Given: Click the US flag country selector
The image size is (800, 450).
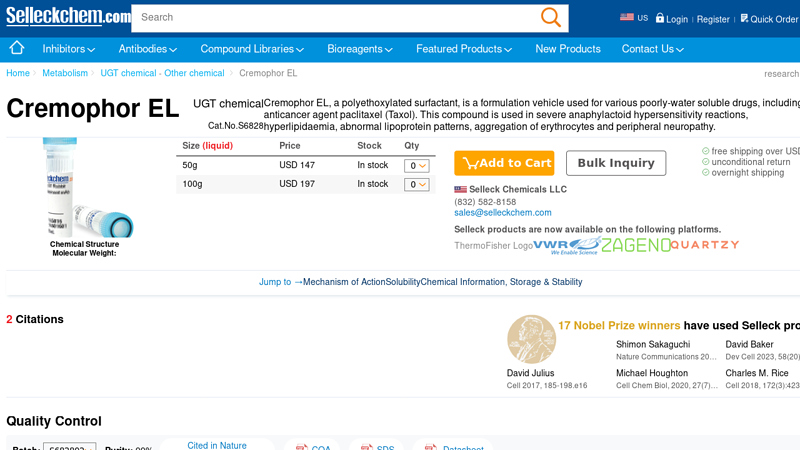Looking at the screenshot, I should click(x=633, y=18).
